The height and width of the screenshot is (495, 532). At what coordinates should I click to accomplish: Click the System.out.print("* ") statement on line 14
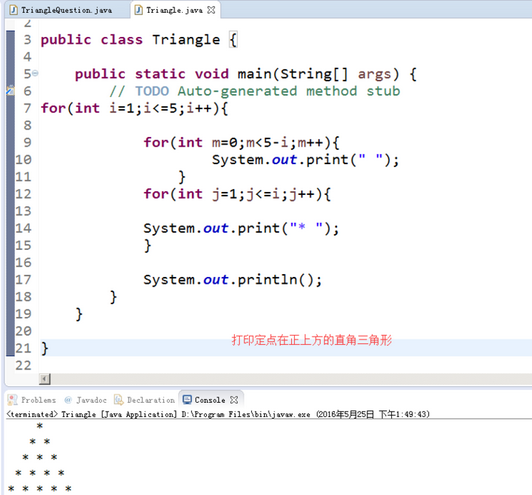click(241, 228)
